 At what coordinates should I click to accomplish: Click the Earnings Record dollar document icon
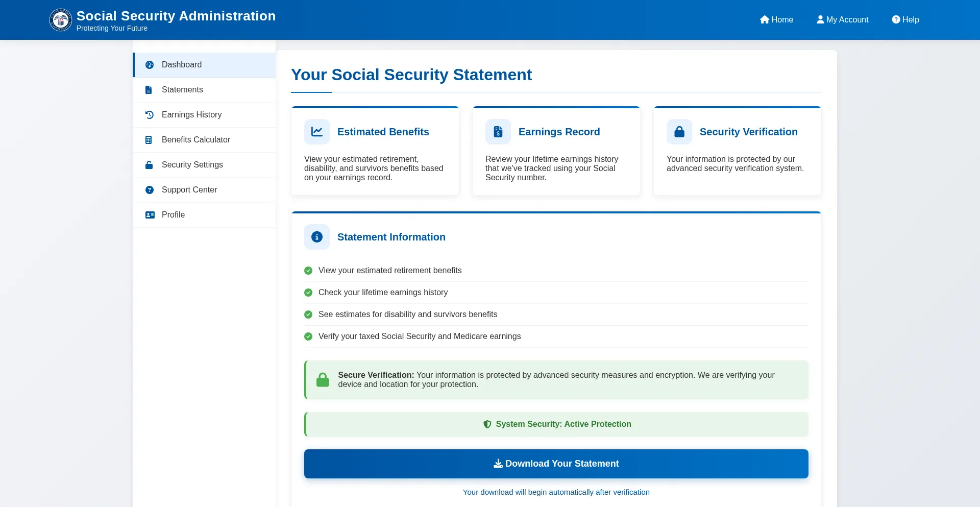coord(498,132)
